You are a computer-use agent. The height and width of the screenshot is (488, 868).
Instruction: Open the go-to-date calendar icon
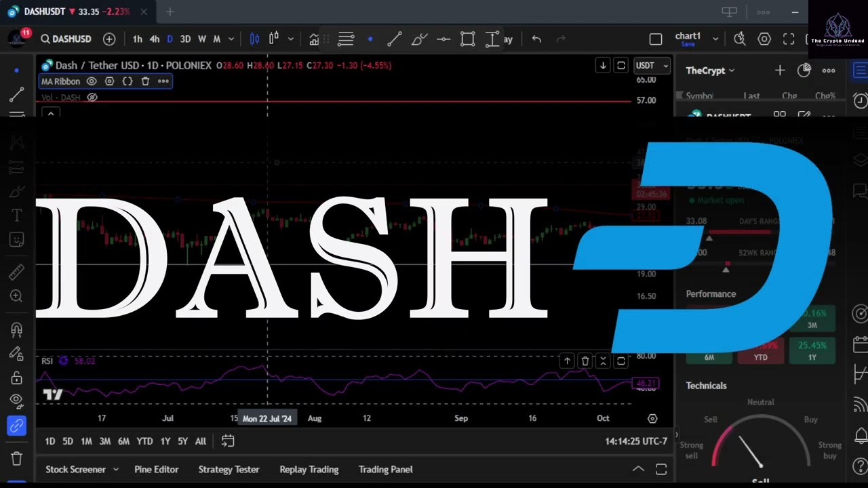pyautogui.click(x=228, y=441)
